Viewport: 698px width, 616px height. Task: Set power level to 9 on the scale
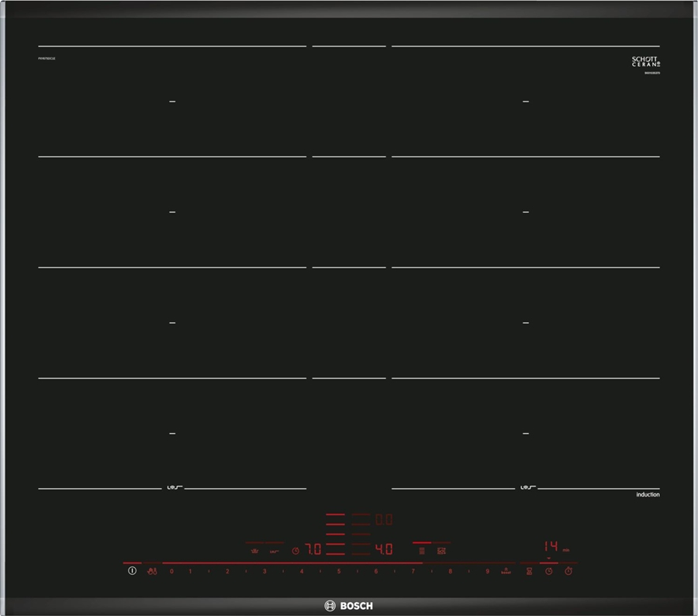(487, 571)
